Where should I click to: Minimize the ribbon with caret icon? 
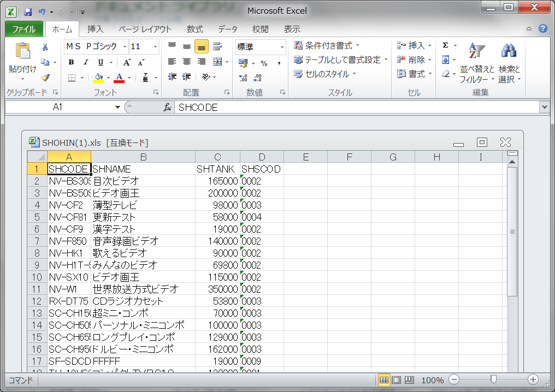(x=529, y=29)
